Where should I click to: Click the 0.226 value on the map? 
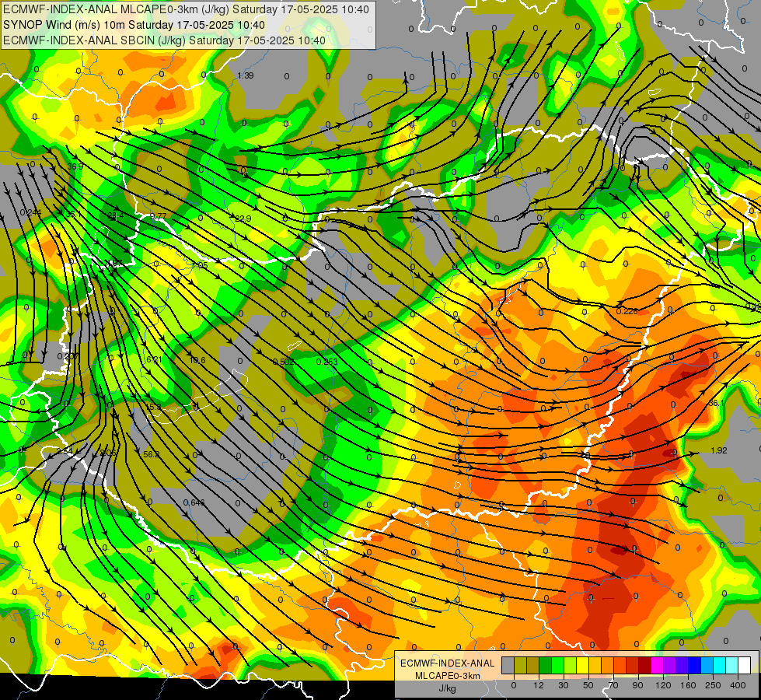point(627,311)
